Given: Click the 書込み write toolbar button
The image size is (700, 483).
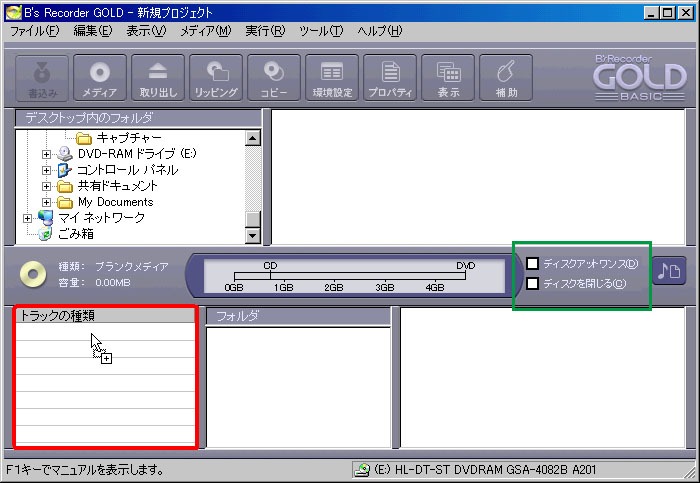Looking at the screenshot, I should 42,78.
